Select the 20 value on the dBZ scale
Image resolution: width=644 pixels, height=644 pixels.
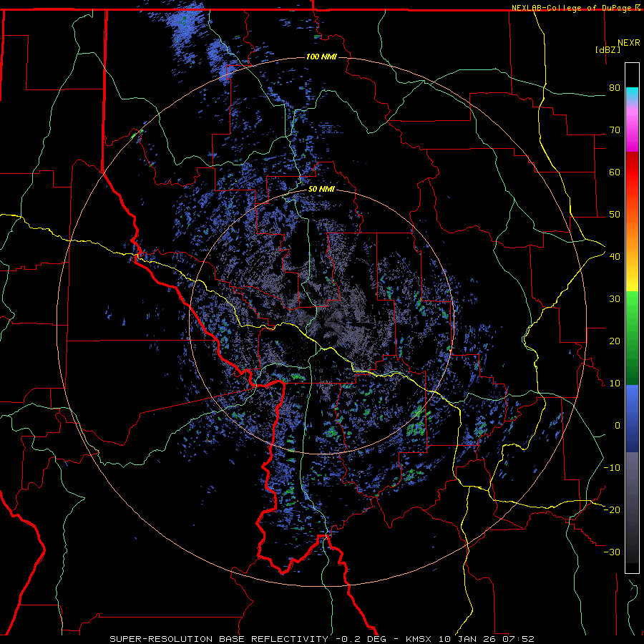pyautogui.click(x=615, y=341)
